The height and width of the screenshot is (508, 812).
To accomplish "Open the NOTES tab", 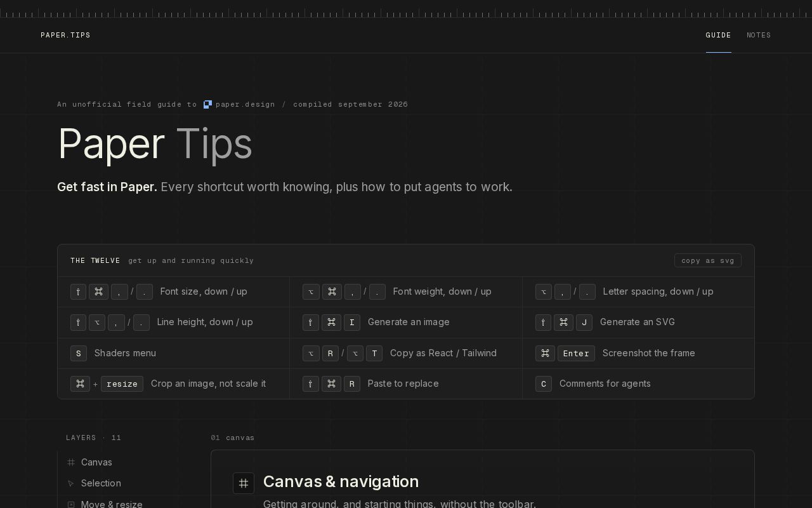I will 759,35.
